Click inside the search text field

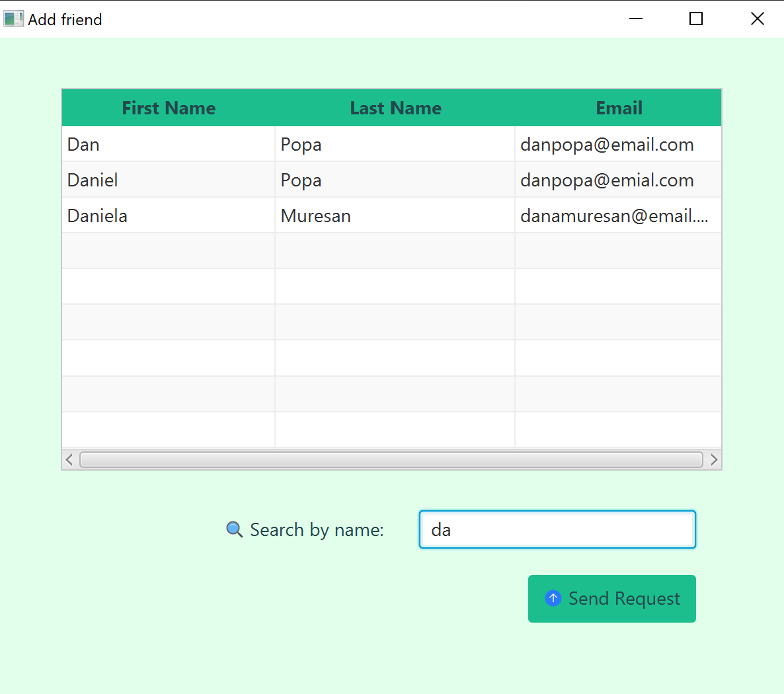tap(557, 529)
